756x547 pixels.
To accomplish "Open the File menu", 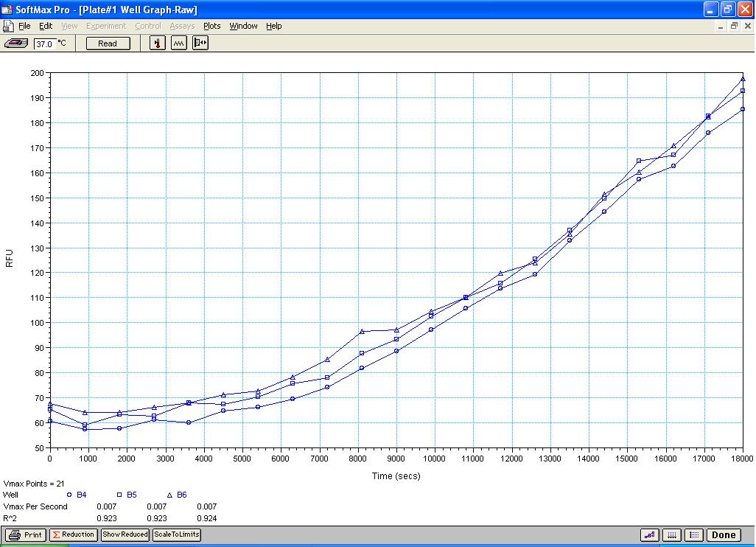I will (25, 26).
